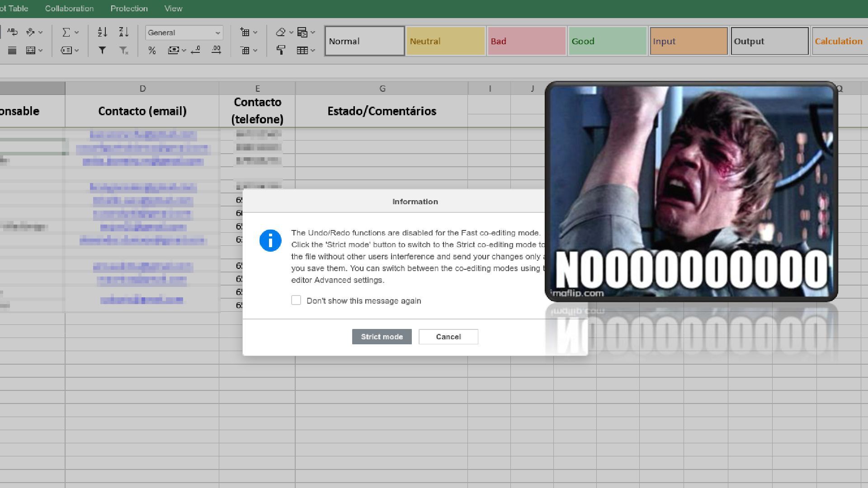The height and width of the screenshot is (488, 868).
Task: Apply the Good cell style
Action: tap(607, 41)
